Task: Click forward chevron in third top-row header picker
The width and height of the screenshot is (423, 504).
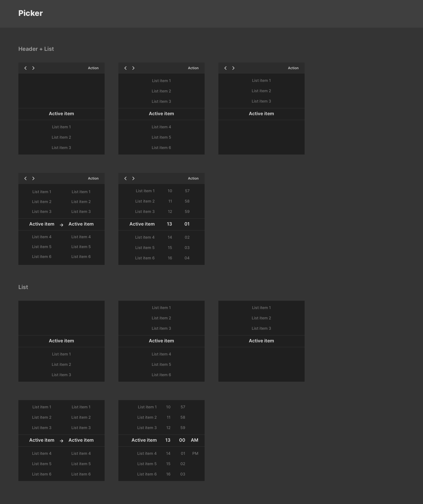Action: click(233, 68)
